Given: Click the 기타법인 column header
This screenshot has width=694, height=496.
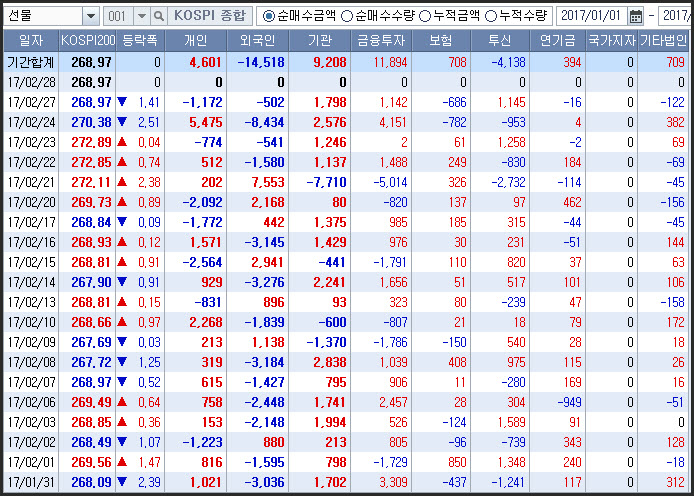Looking at the screenshot, I should coord(663,41).
